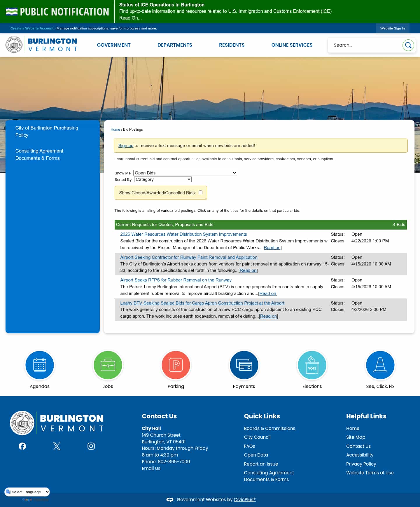Click the CivicPlus footer link

pos(244,499)
